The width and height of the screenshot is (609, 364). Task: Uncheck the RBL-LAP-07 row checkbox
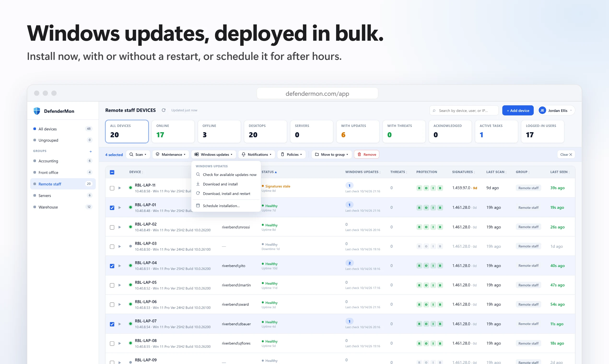pos(112,324)
